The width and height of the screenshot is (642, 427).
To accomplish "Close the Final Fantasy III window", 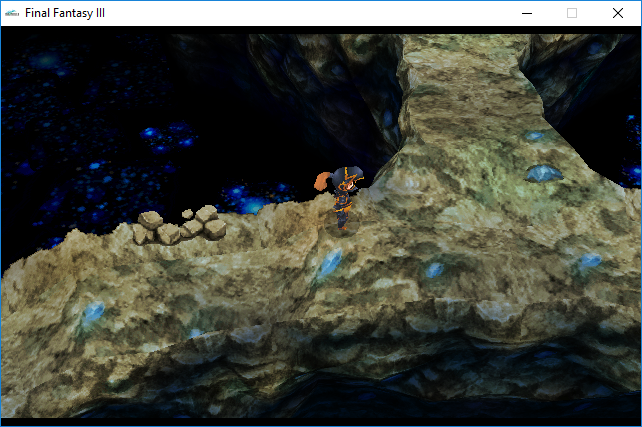I will coord(618,13).
